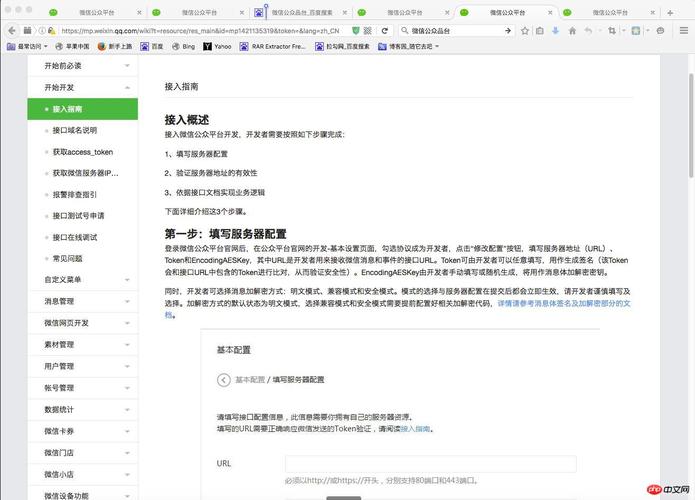695x500 pixels.
Task: Expand the 微信设备功能 sidebar section
Action: [x=83, y=494]
